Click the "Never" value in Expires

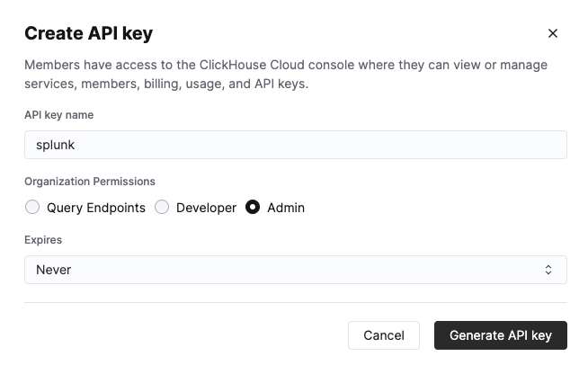(54, 270)
